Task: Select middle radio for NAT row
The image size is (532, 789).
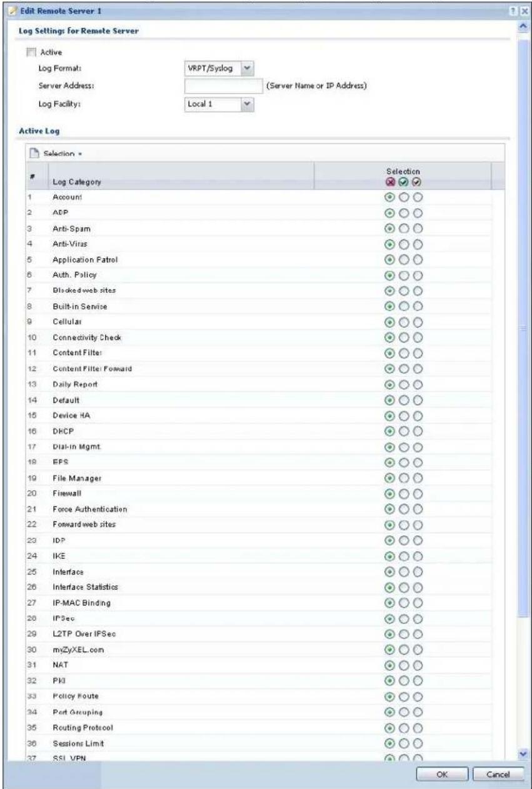Action: (x=404, y=665)
